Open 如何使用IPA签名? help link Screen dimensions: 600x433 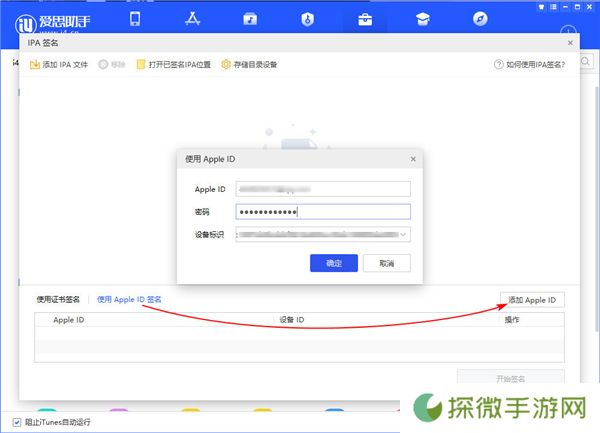[530, 65]
